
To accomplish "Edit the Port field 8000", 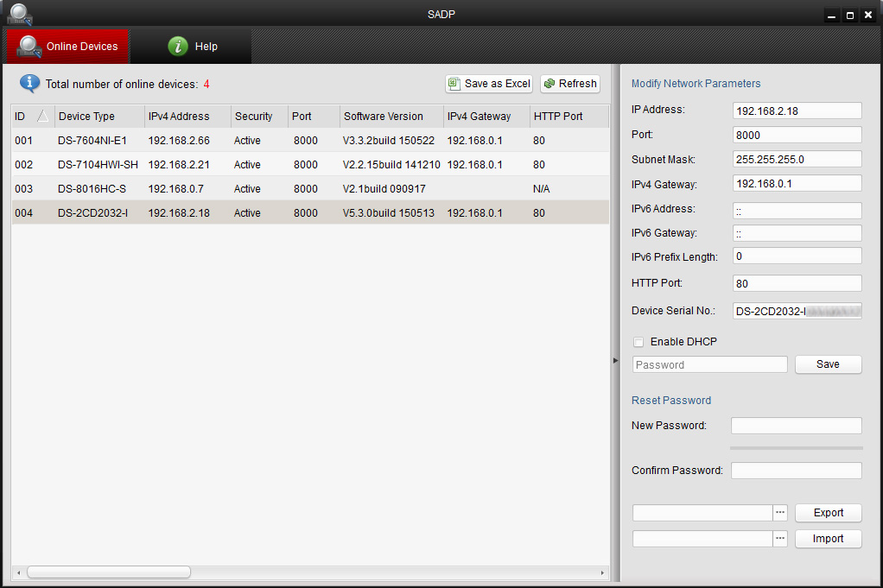I will (797, 135).
